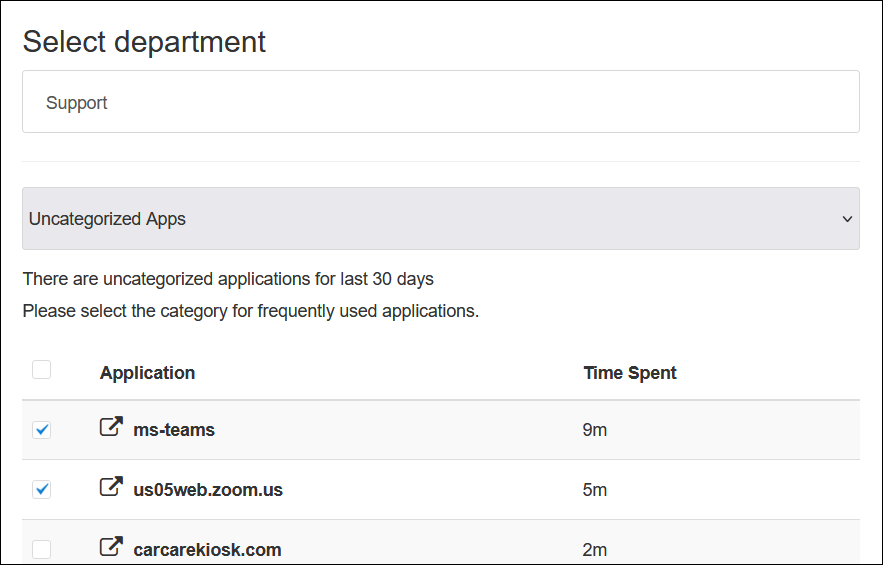Select the 9m time value for ms-teams
The height and width of the screenshot is (565, 883).
(595, 431)
